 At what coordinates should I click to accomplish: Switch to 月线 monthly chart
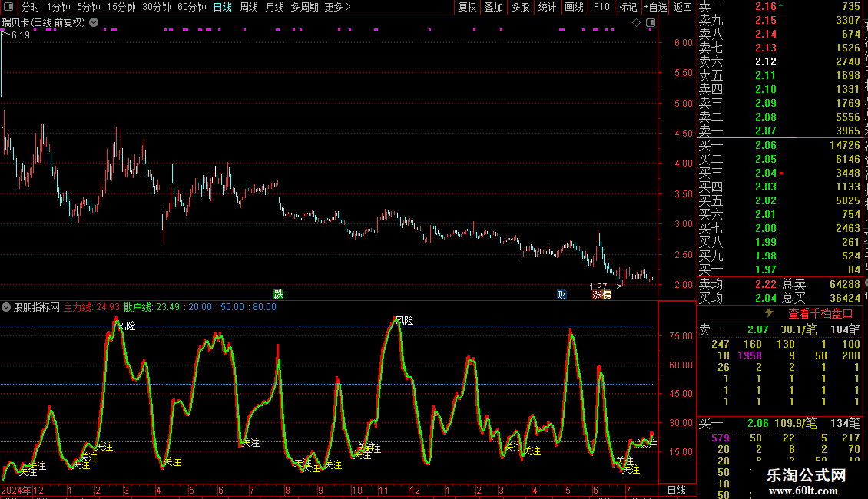[x=274, y=7]
